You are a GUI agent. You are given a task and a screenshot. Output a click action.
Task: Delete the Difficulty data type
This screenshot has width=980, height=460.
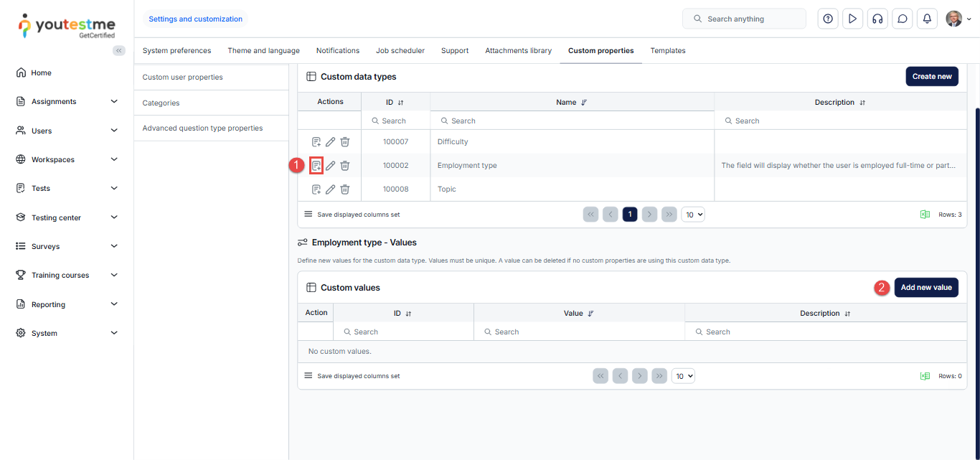(x=345, y=142)
